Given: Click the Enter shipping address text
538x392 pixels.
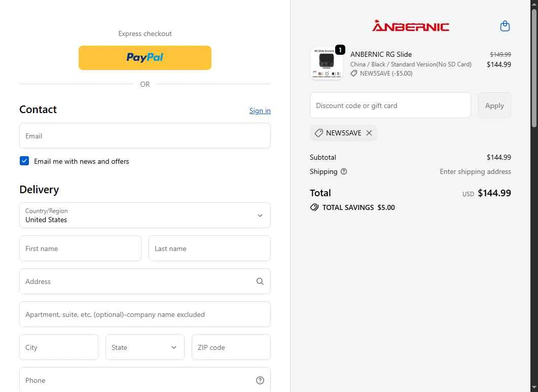Looking at the screenshot, I should point(475,171).
